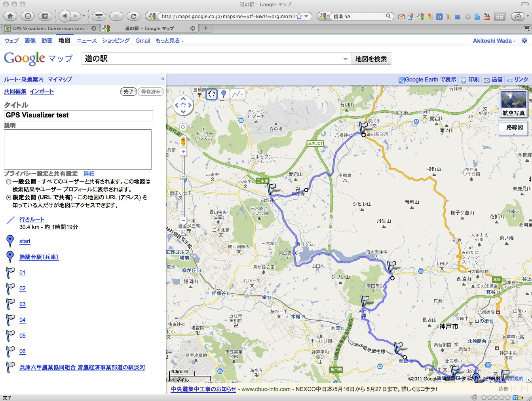Open the もっと見る dropdown menu

click(169, 41)
